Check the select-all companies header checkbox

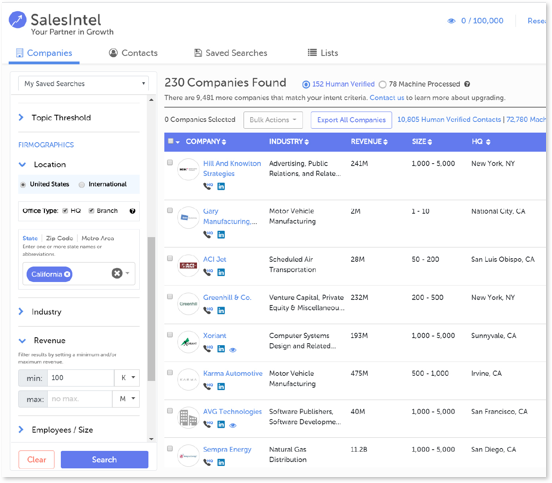171,141
